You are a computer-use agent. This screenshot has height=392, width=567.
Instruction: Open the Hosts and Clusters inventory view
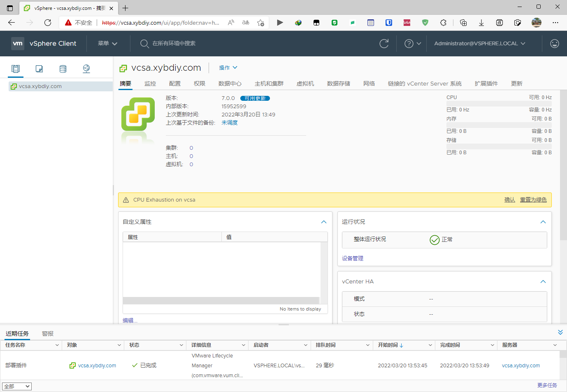(16, 69)
